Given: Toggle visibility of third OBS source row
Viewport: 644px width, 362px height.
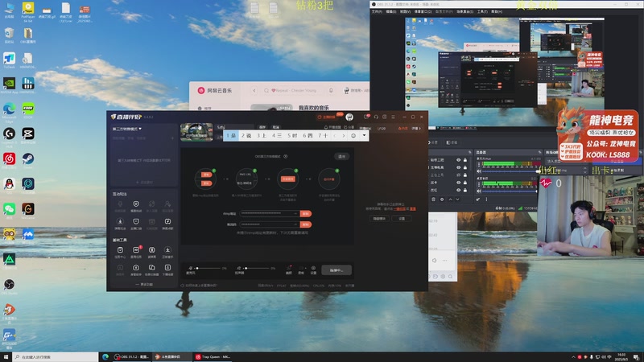Looking at the screenshot, I should [458, 175].
